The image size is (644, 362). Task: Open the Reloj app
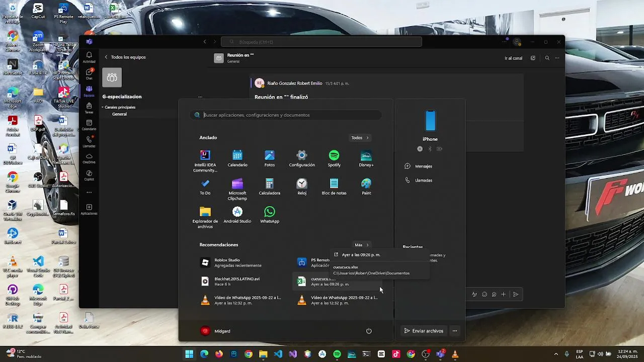pos(302,187)
